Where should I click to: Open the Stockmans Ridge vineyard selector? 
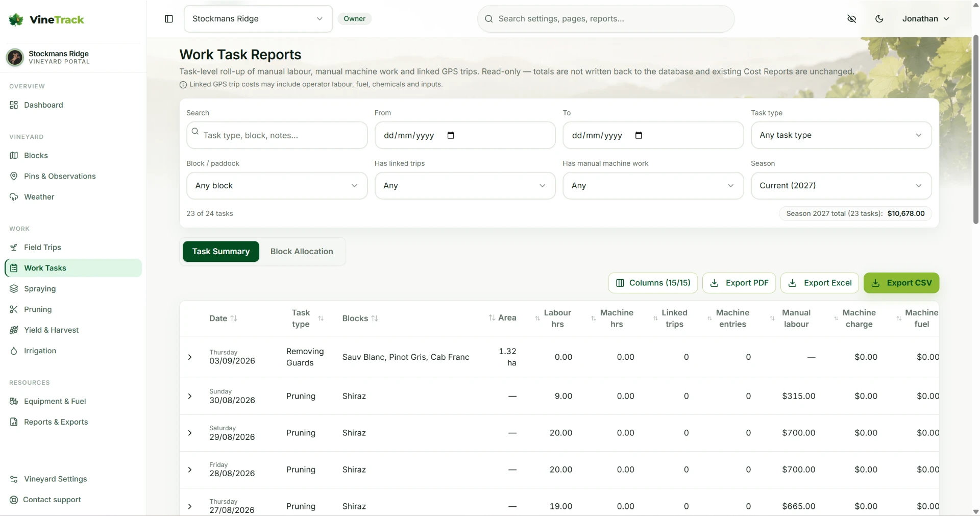(x=258, y=19)
